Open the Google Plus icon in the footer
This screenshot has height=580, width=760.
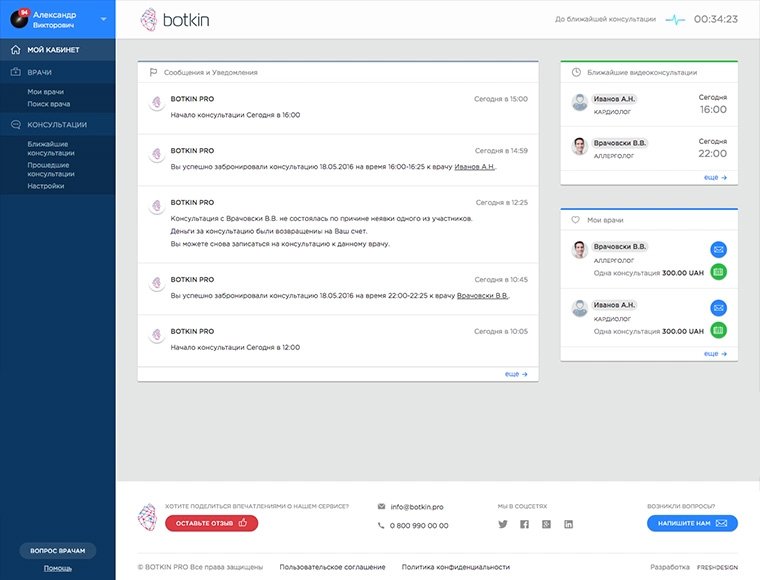546,524
